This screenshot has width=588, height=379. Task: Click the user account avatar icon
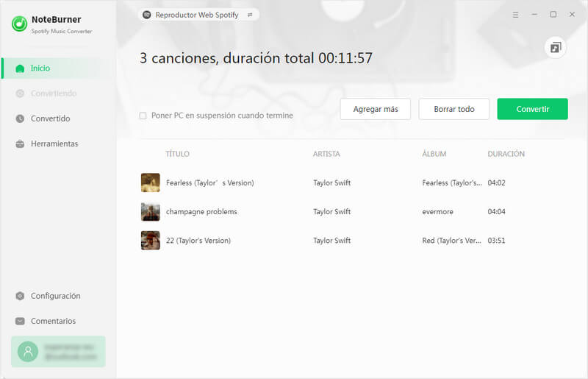point(28,352)
